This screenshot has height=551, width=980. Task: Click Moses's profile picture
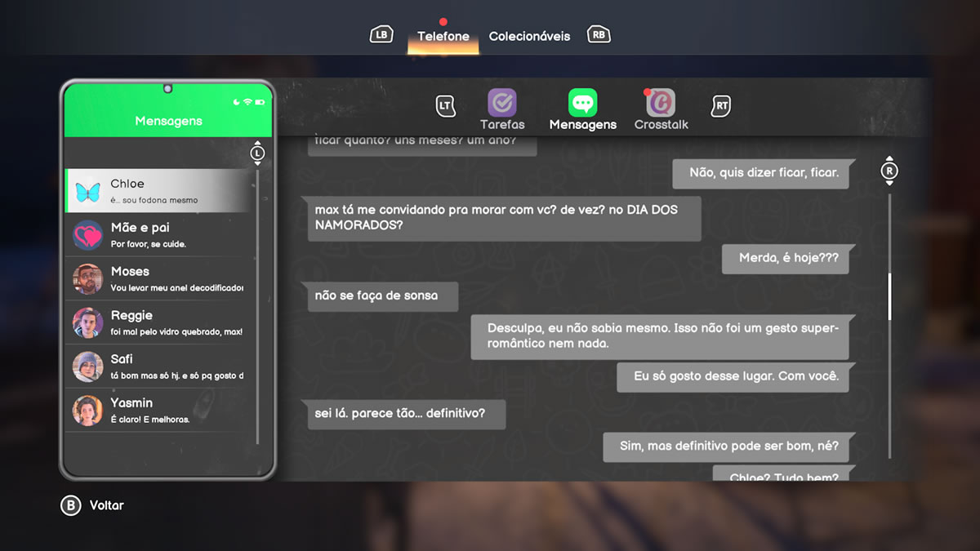click(87, 278)
